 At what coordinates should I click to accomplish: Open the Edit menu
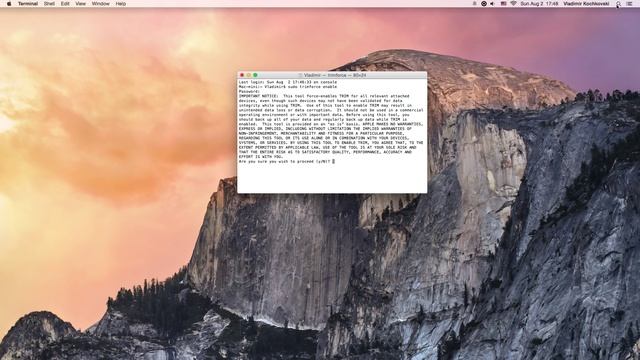(65, 4)
